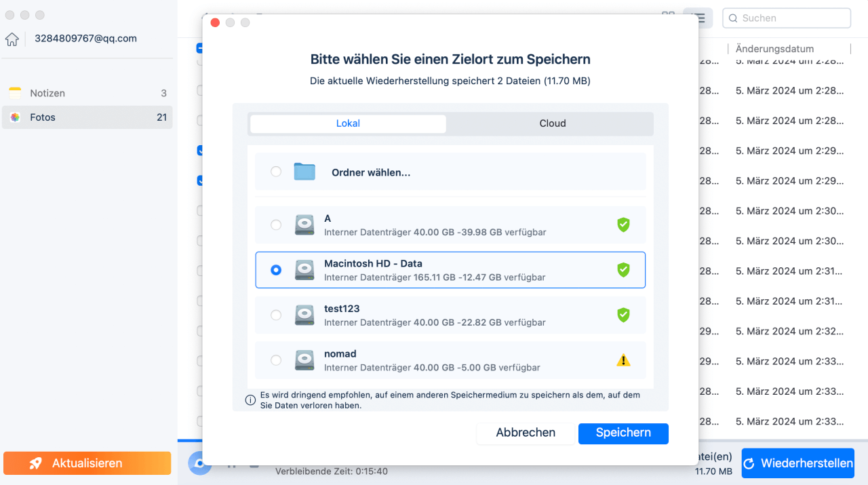Click the green shield for drive A
Screen dimensions: 868x485
(x=623, y=225)
